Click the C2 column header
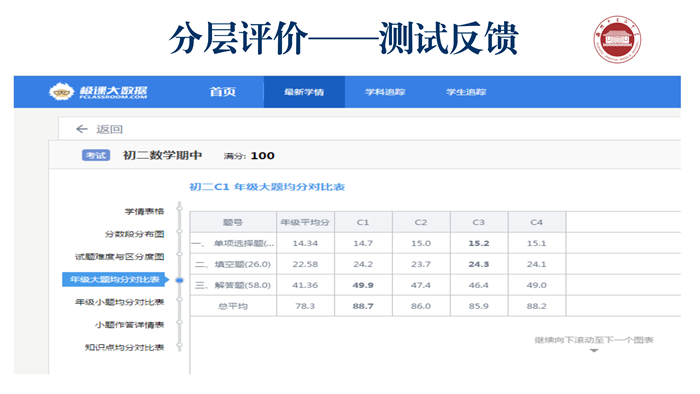700x394 pixels. pos(421,222)
